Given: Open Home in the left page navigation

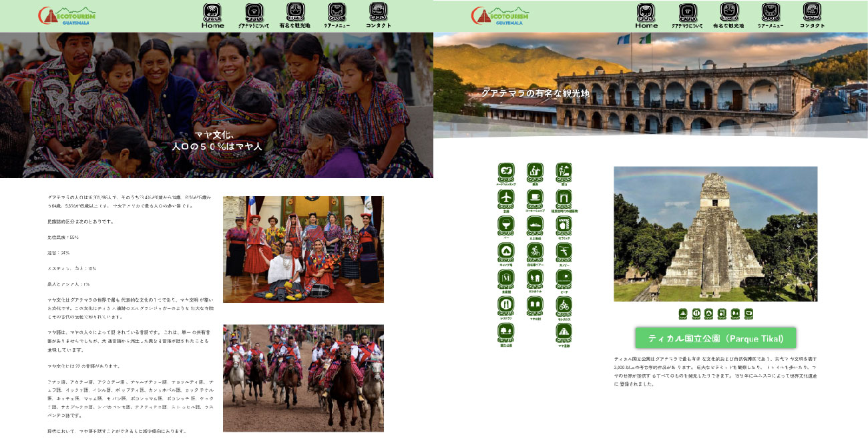Looking at the screenshot, I should pyautogui.click(x=213, y=16).
